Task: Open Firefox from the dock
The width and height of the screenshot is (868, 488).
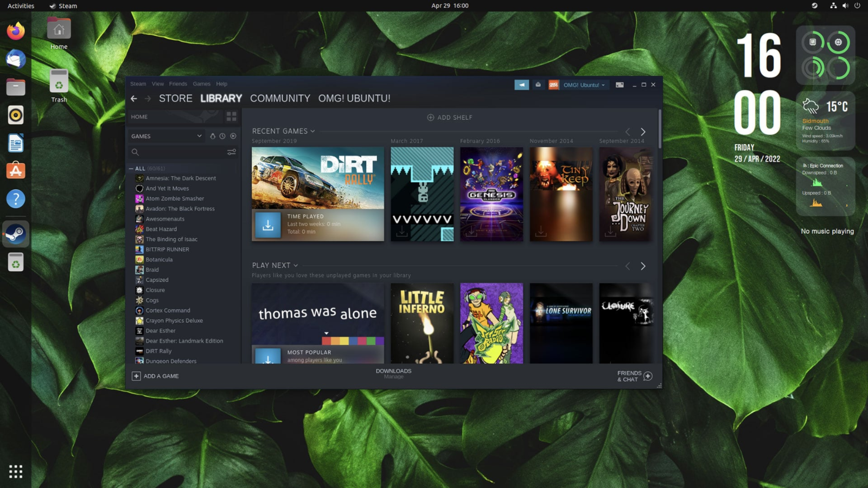Action: tap(16, 31)
